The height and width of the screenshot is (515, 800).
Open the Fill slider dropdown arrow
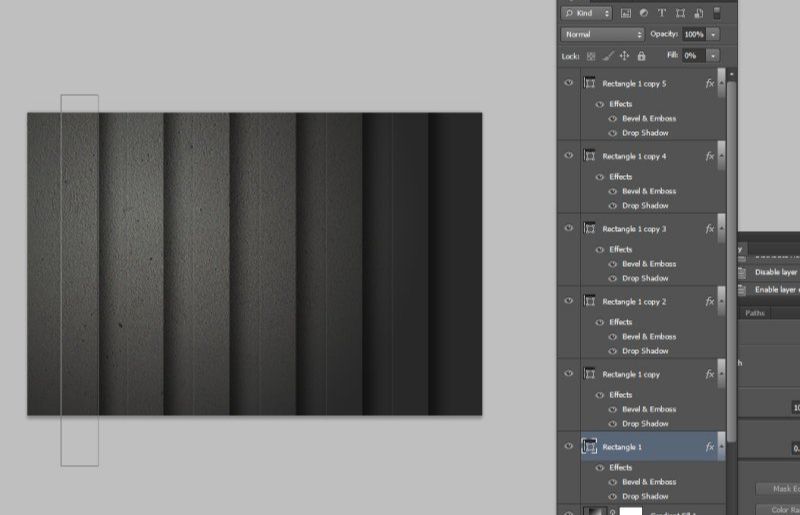pos(713,56)
